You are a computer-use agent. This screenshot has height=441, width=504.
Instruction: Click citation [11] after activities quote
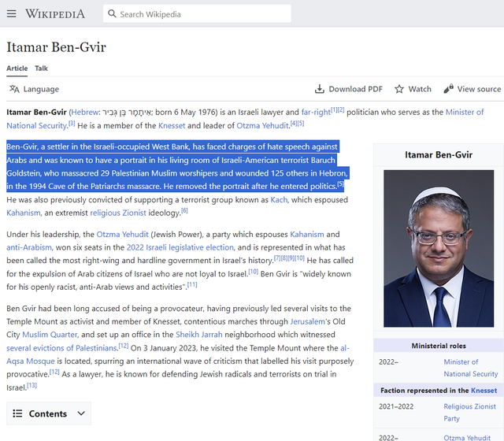192,285
